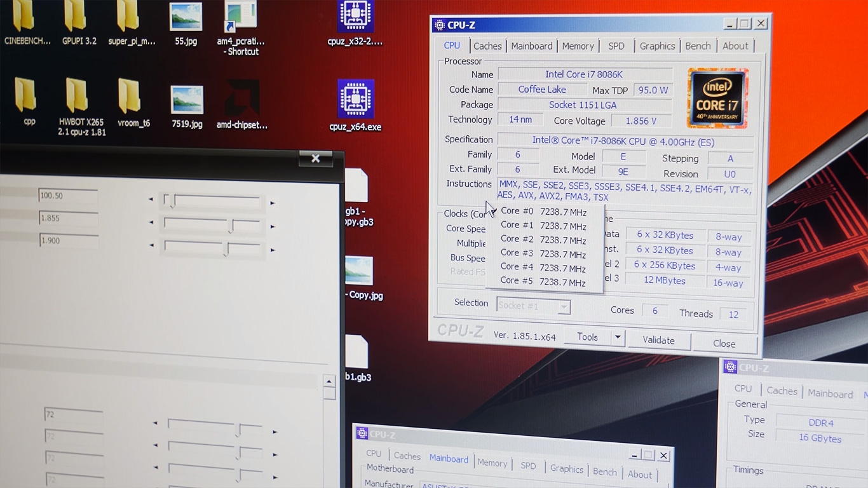
Task: Click the slider beside the 1.855 value
Action: 212,224
